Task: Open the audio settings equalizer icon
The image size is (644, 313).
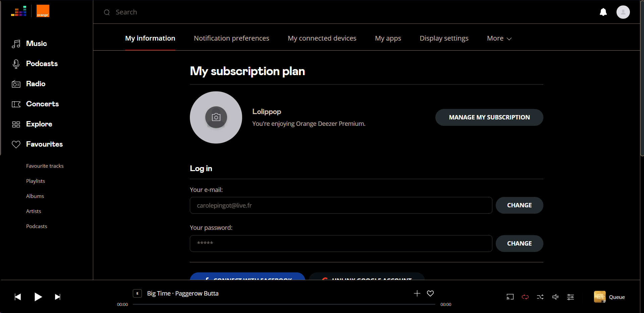Action: (x=571, y=297)
